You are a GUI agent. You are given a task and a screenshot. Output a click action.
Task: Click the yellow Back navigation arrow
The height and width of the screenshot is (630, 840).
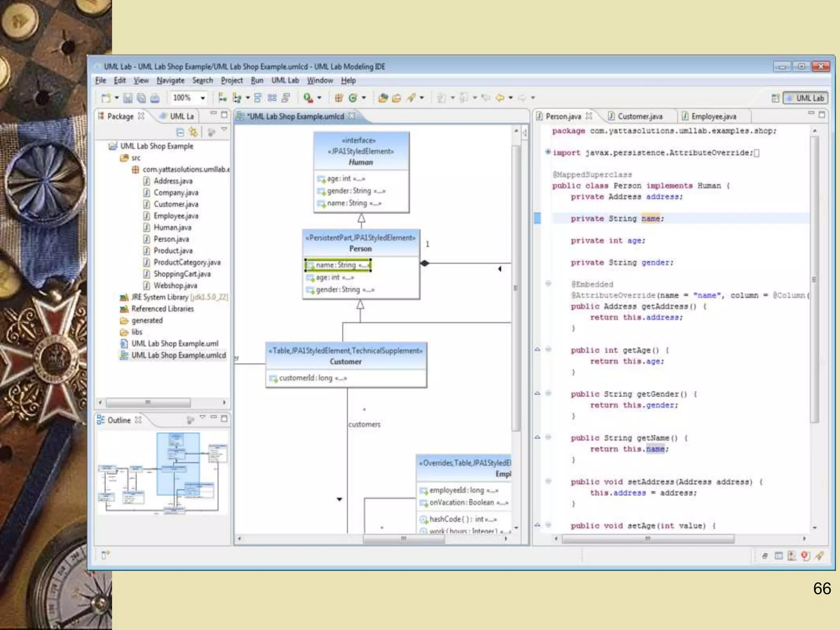(500, 98)
